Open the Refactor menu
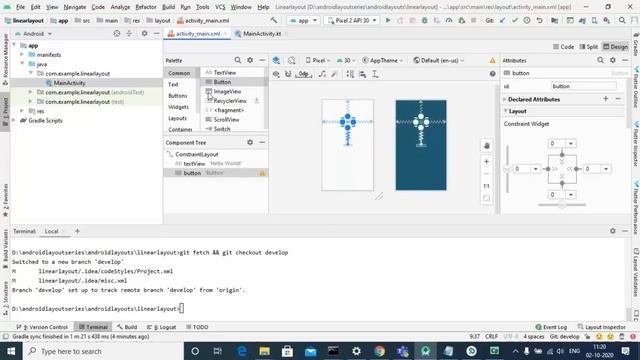The image size is (640, 360). (x=146, y=7)
